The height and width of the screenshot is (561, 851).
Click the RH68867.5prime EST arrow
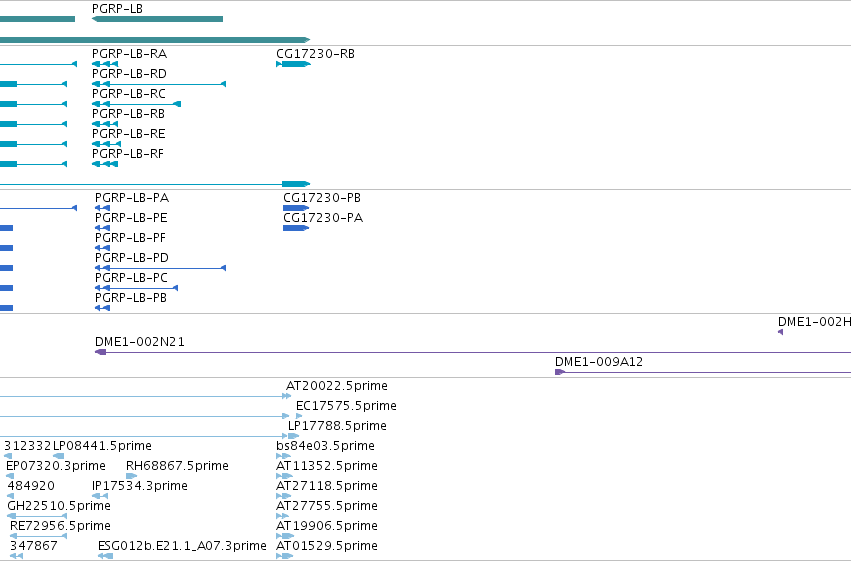click(x=131, y=476)
